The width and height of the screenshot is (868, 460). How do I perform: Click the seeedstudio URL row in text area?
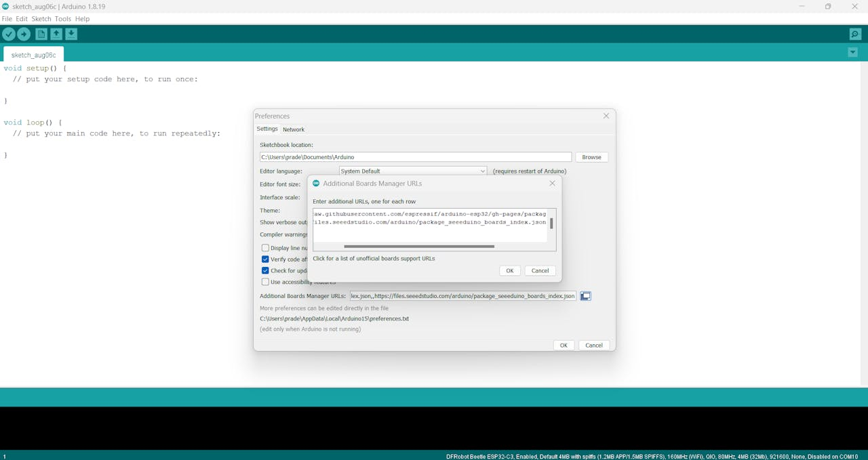pos(430,222)
